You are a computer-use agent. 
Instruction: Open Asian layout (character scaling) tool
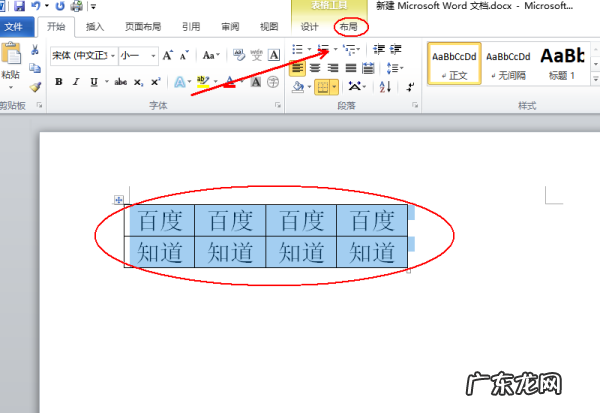(354, 87)
